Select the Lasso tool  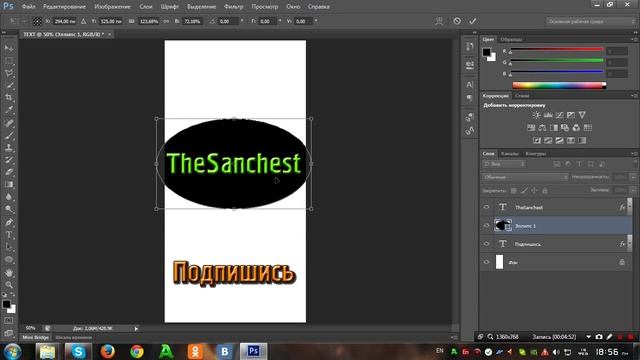[x=9, y=73]
